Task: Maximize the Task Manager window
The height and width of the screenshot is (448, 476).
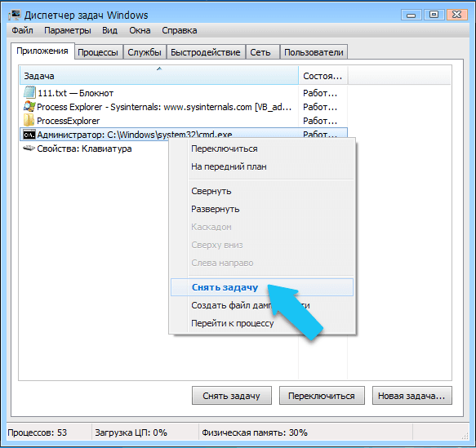Action: coord(434,15)
